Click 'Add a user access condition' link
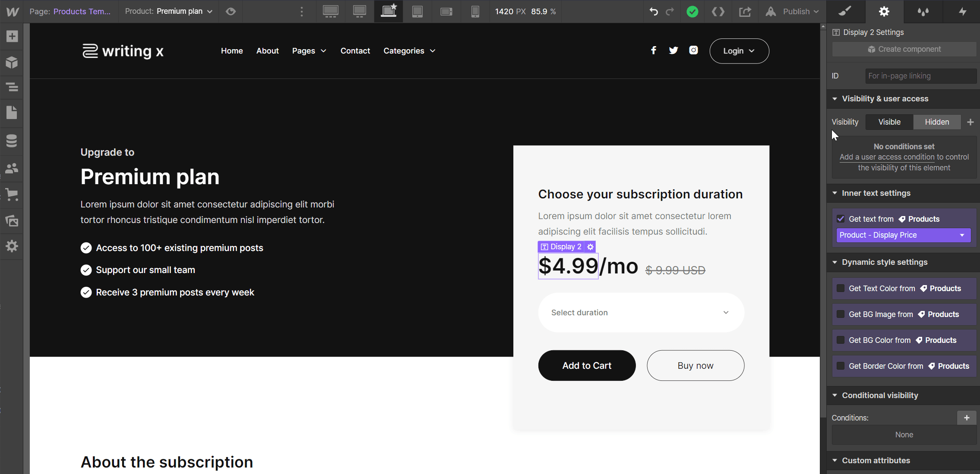Image resolution: width=980 pixels, height=474 pixels. 888,157
